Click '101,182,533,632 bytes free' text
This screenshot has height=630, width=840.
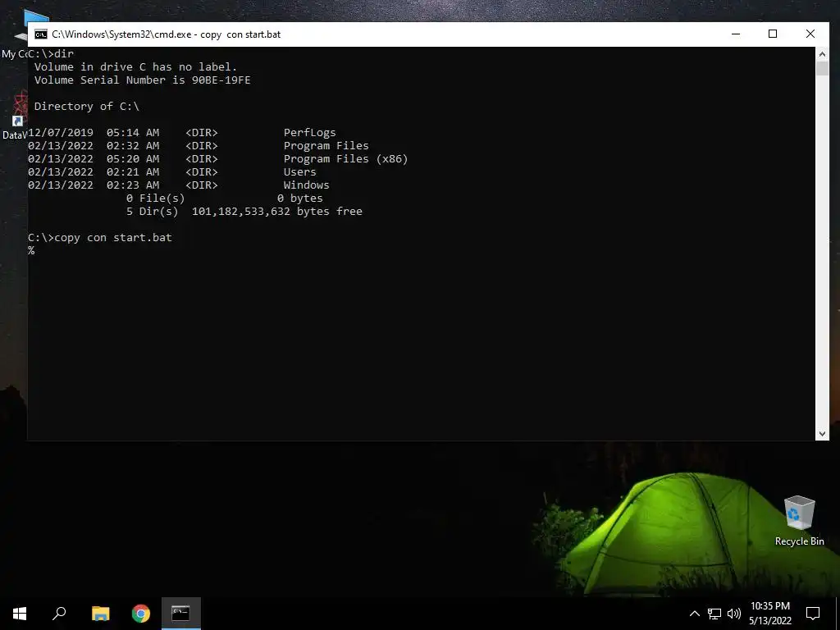277,211
